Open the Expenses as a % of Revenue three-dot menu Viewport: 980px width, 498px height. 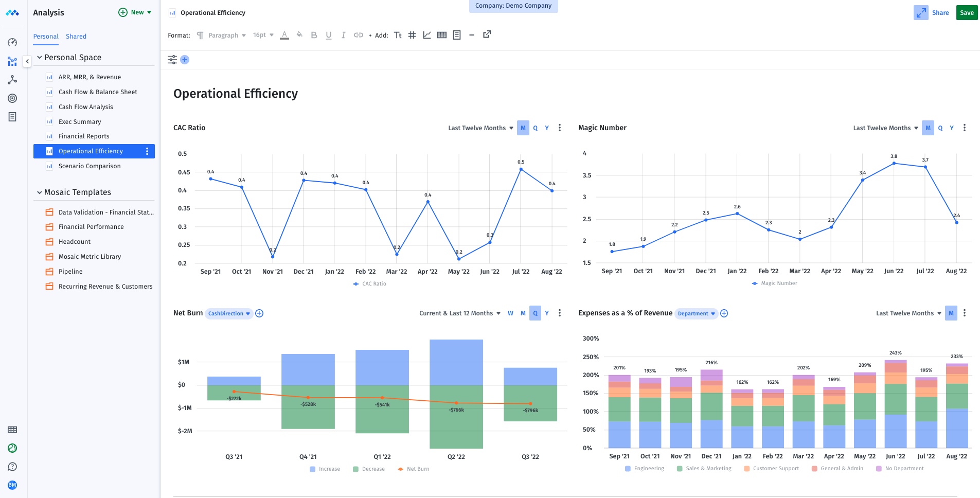pos(965,313)
